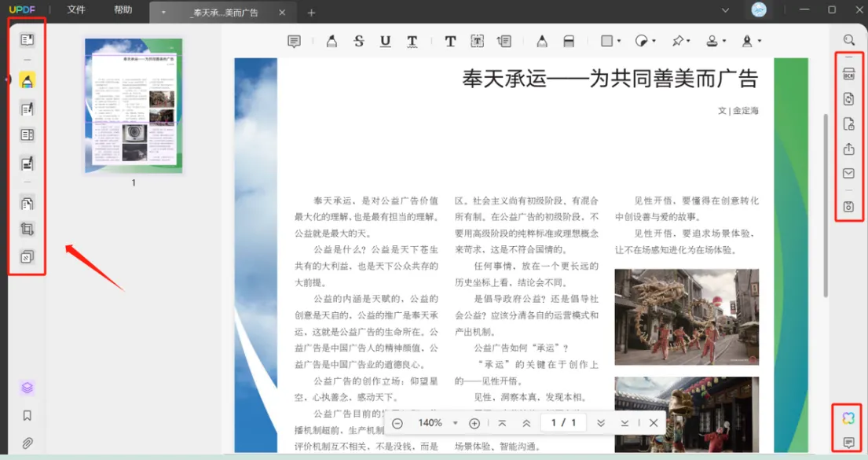Jump to the first page
The image size is (868, 460).
click(x=502, y=423)
